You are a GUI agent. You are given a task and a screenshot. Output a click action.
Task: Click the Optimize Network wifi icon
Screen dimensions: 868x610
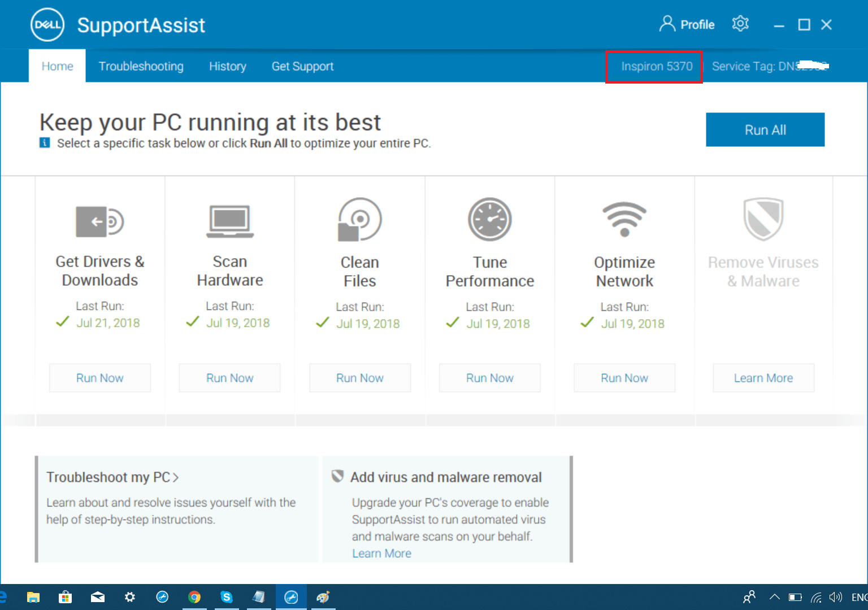coord(624,219)
